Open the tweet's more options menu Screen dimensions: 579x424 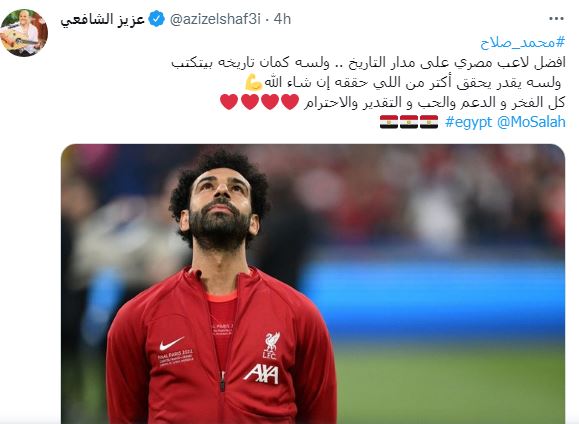tap(556, 18)
